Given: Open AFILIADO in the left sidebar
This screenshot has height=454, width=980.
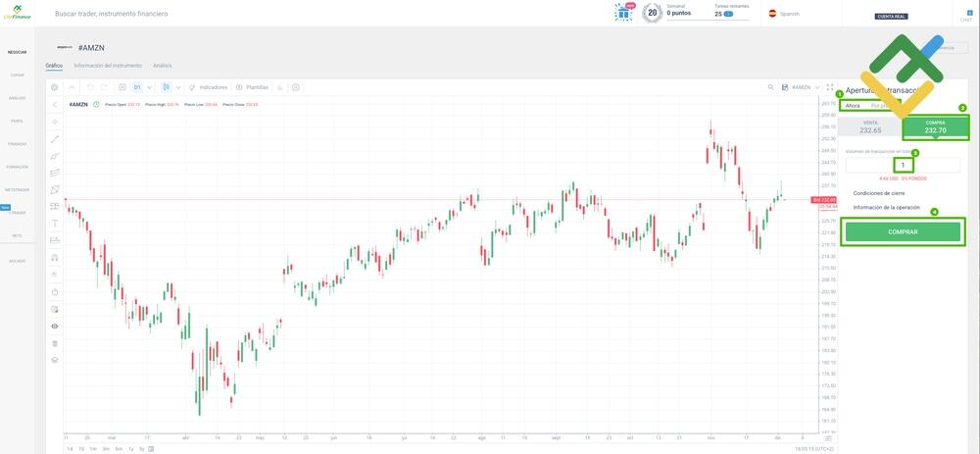Looking at the screenshot, I should coord(17,261).
